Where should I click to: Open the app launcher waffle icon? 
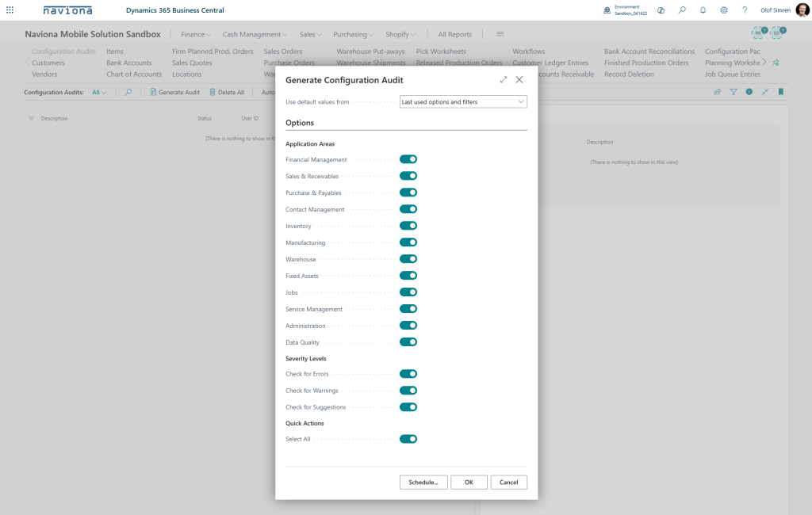pyautogui.click(x=10, y=10)
